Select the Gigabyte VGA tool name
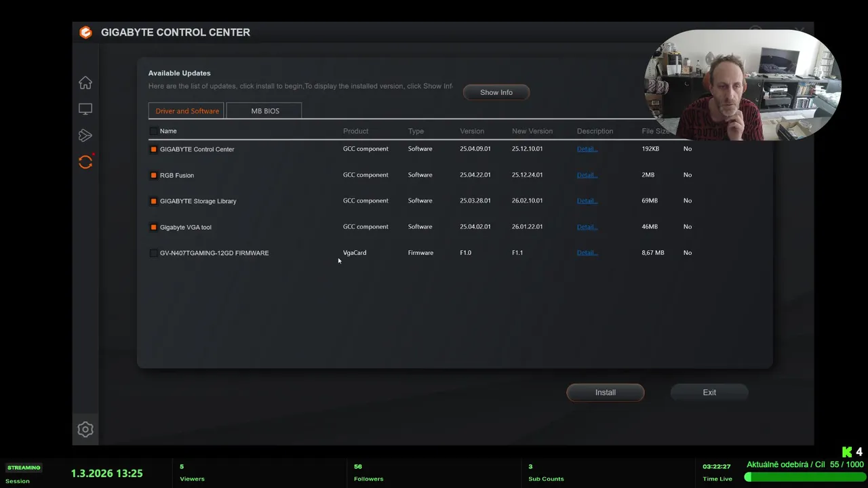The image size is (868, 488). tap(186, 227)
